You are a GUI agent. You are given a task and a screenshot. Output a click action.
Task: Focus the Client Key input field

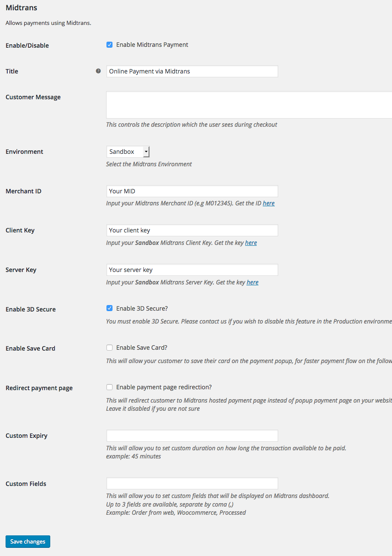[x=192, y=230]
